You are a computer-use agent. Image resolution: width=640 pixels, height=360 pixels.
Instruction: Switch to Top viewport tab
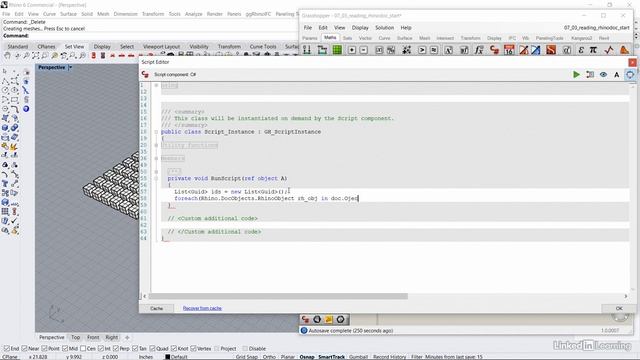pos(76,338)
